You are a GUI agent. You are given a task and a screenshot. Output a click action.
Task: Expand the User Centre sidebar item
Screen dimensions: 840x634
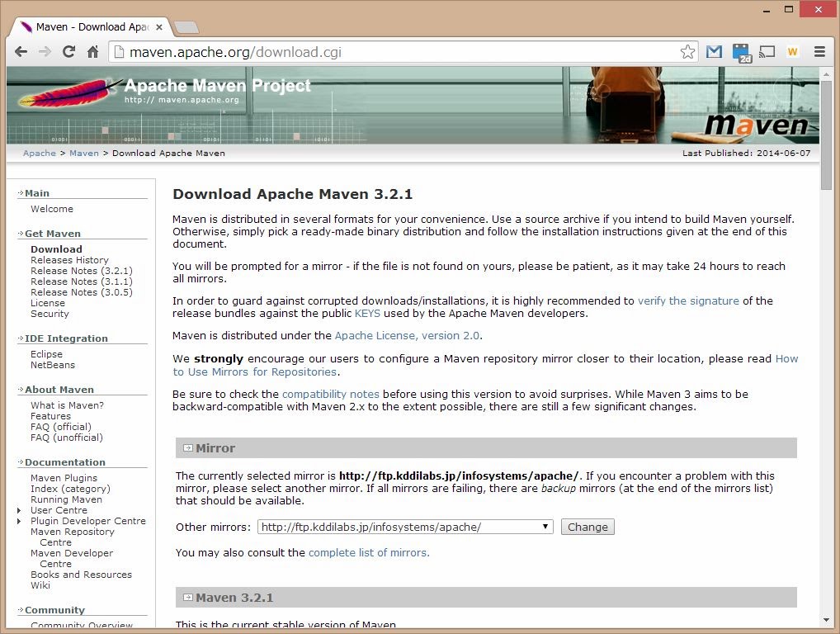coord(20,511)
